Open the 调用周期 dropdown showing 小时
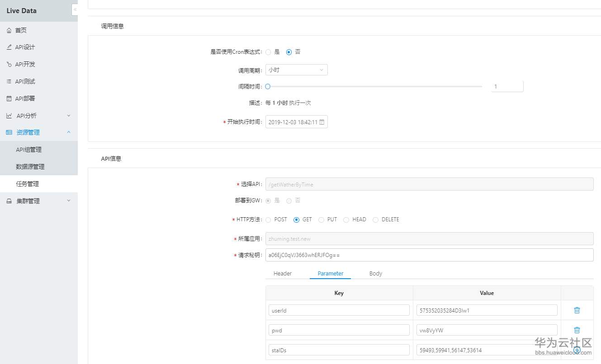The image size is (601, 364). click(x=297, y=70)
